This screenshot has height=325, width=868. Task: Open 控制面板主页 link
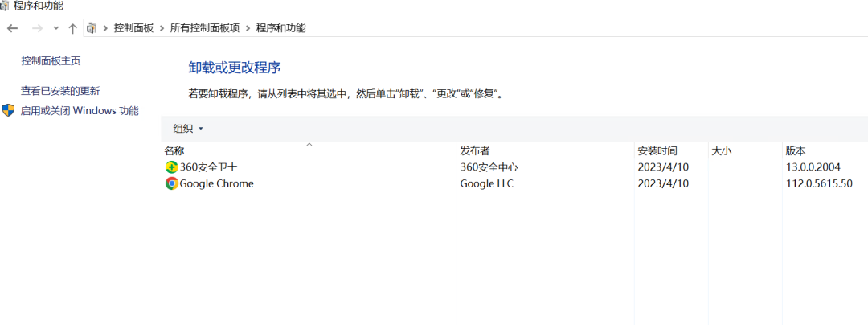pos(51,61)
